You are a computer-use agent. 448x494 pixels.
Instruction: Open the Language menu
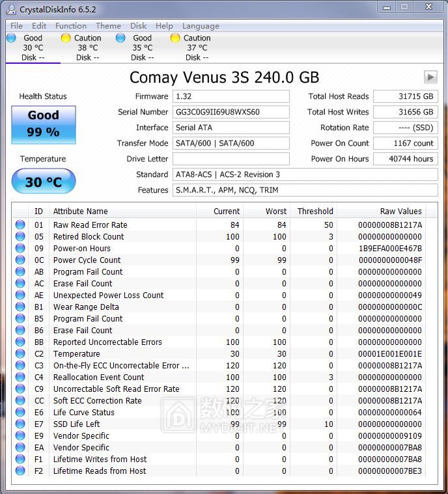click(x=201, y=26)
